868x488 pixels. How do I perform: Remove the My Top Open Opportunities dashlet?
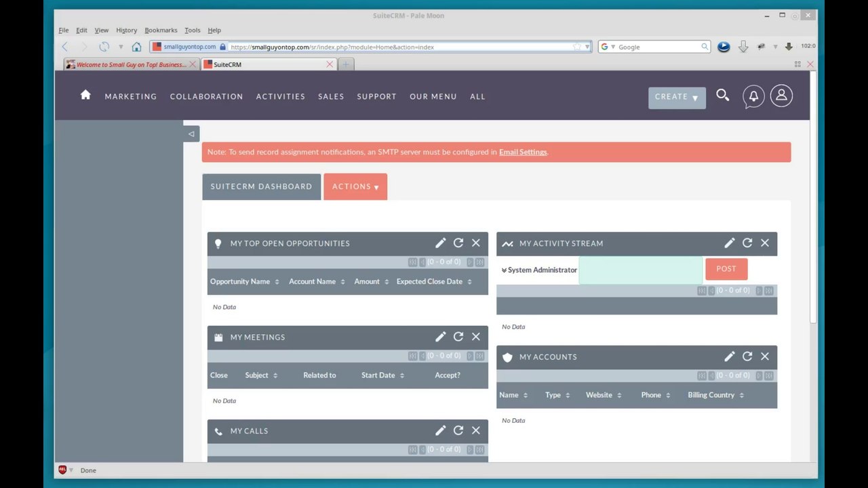[476, 243]
